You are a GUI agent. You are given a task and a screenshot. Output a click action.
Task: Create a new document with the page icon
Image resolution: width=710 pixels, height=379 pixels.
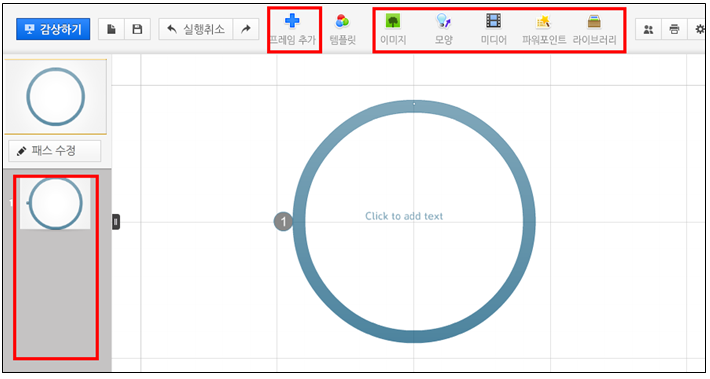click(111, 29)
